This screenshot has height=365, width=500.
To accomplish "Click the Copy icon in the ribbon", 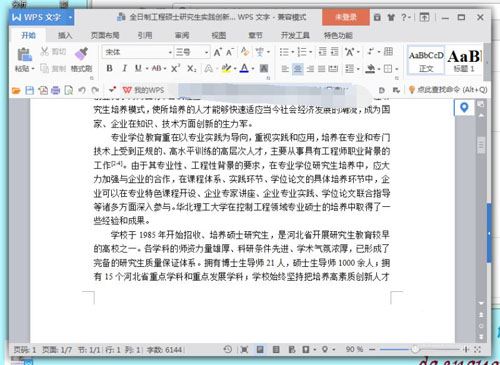I will tap(44, 69).
